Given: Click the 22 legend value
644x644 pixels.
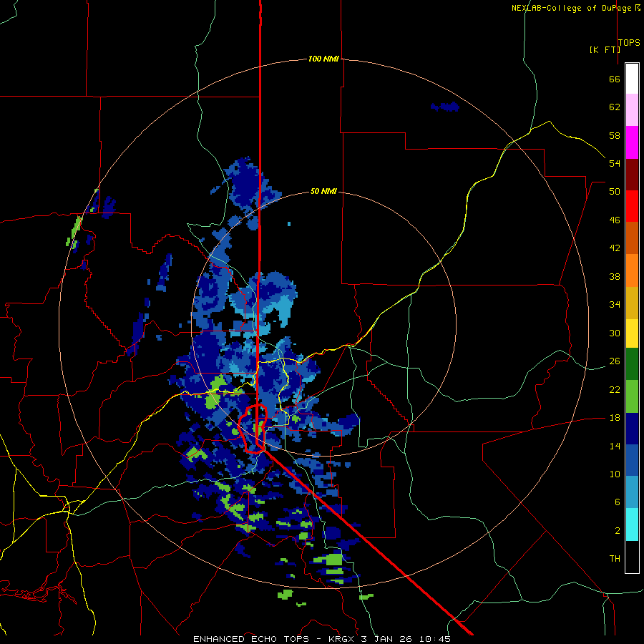Looking at the screenshot, I should pyautogui.click(x=615, y=389).
